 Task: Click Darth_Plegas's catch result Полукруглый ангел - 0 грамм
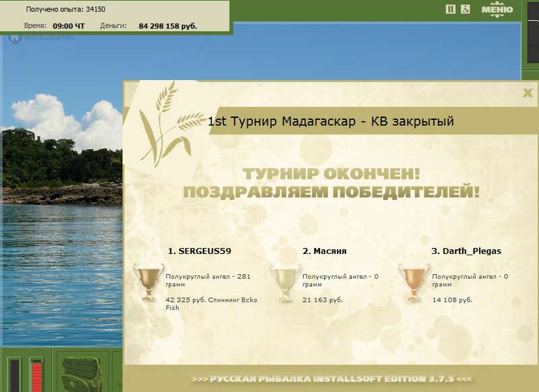coord(470,280)
